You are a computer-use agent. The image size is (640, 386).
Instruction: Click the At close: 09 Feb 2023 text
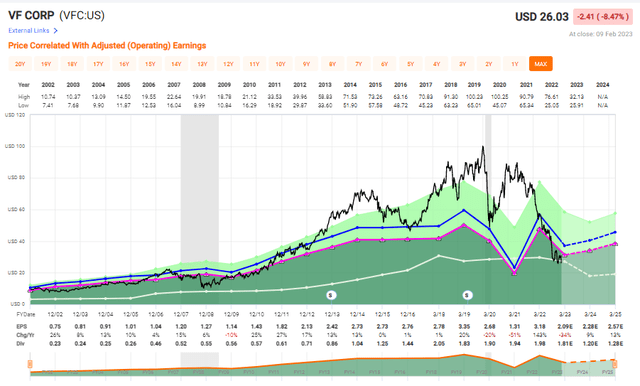601,34
